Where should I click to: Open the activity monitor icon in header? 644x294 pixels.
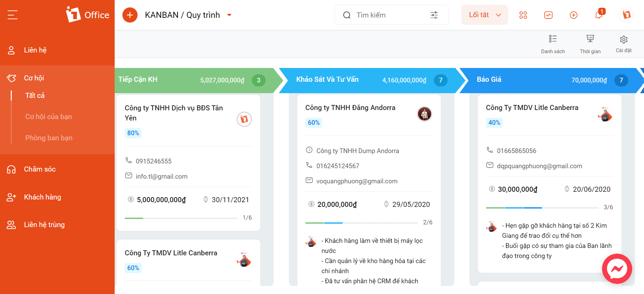click(548, 15)
